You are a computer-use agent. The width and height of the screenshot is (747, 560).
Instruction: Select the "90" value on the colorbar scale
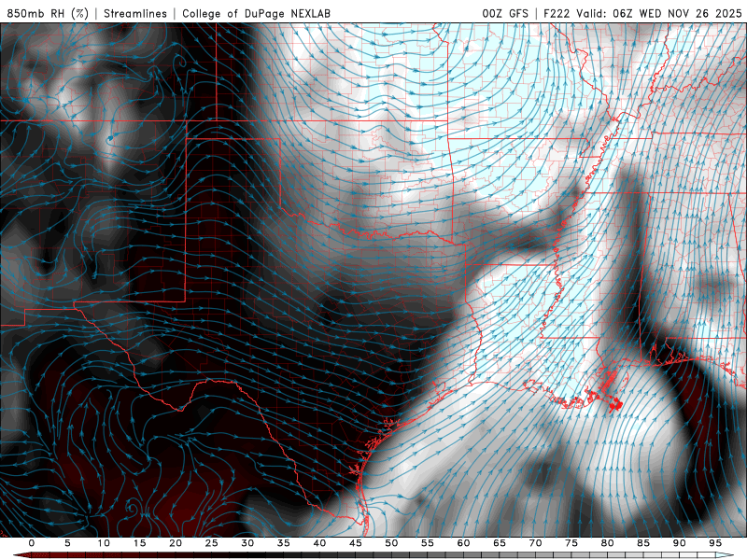click(680, 543)
